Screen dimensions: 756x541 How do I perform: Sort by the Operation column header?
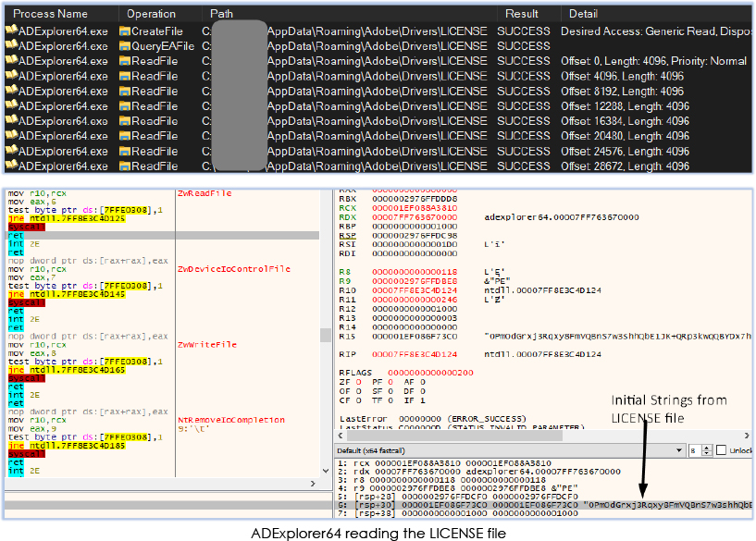point(151,14)
